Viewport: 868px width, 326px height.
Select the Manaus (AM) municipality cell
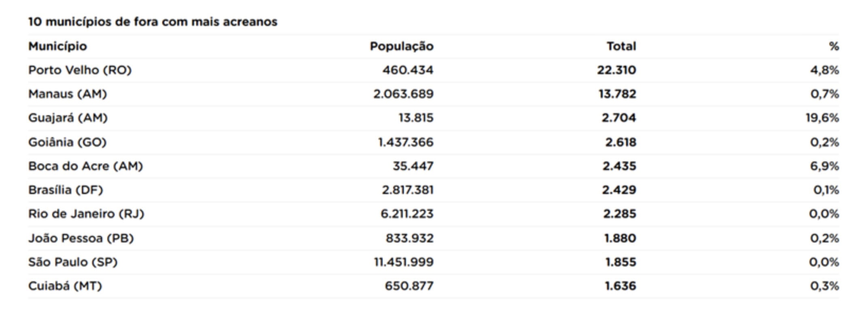(x=67, y=94)
